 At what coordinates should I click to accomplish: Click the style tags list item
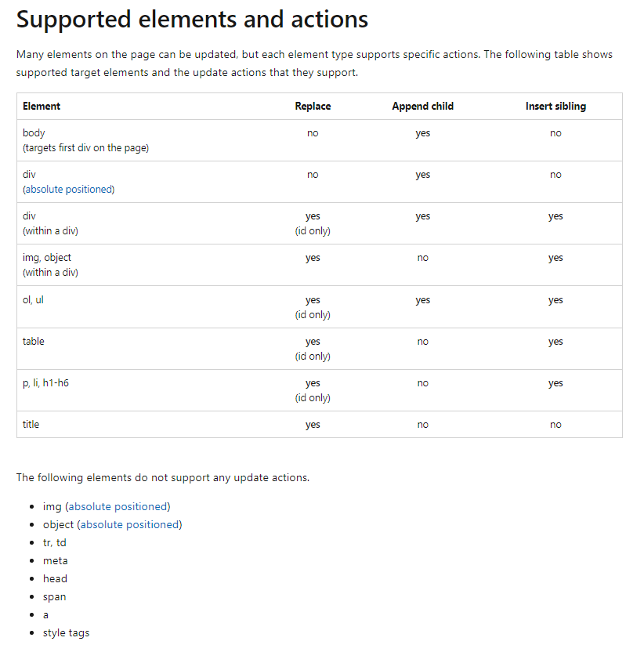point(67,633)
